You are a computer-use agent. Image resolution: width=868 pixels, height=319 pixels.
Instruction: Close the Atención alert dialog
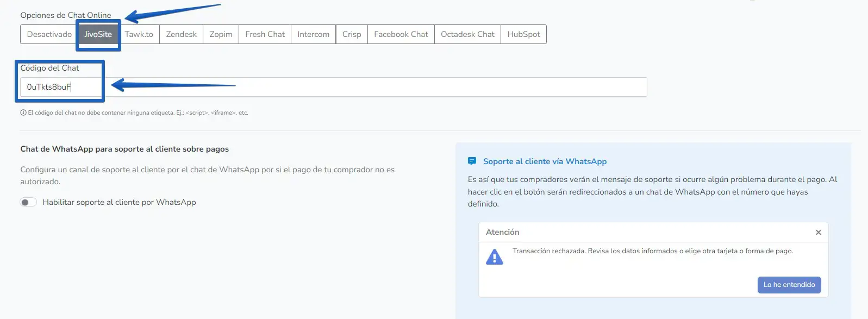pos(818,233)
